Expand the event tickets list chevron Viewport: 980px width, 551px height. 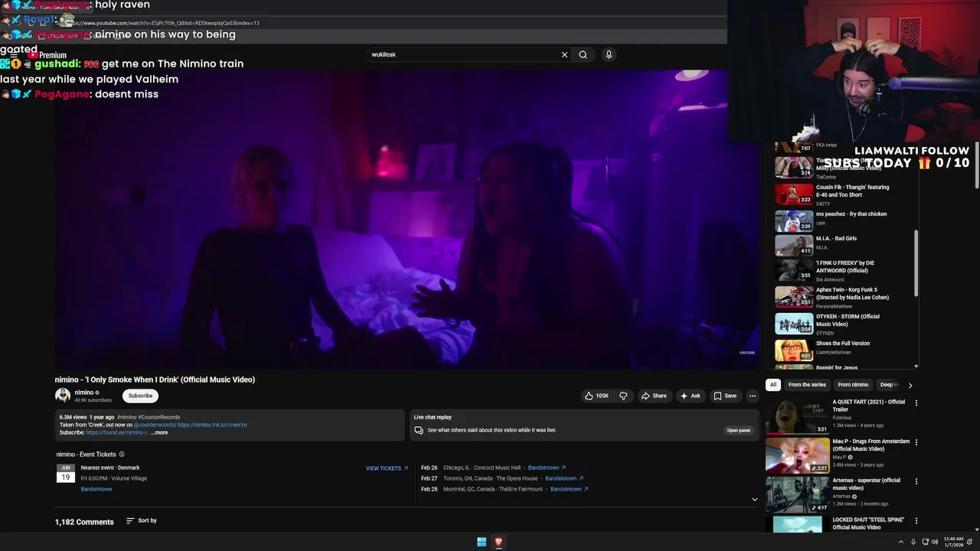(754, 500)
